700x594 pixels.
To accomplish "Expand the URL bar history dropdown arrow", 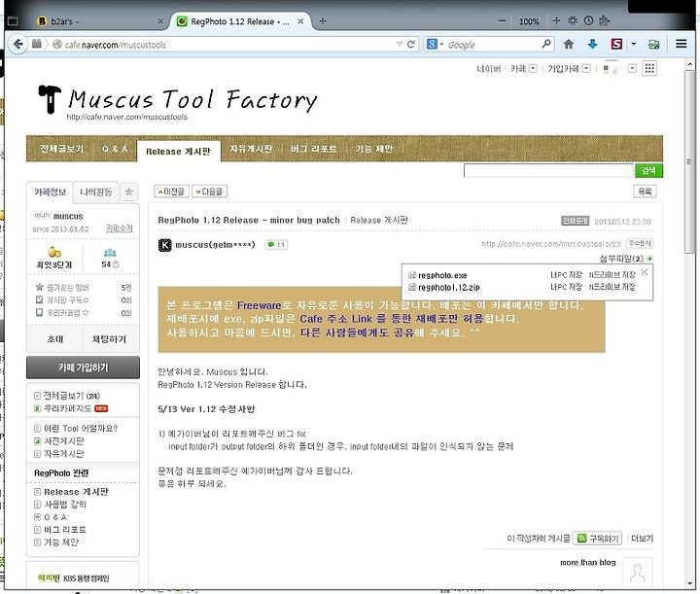I will 400,44.
